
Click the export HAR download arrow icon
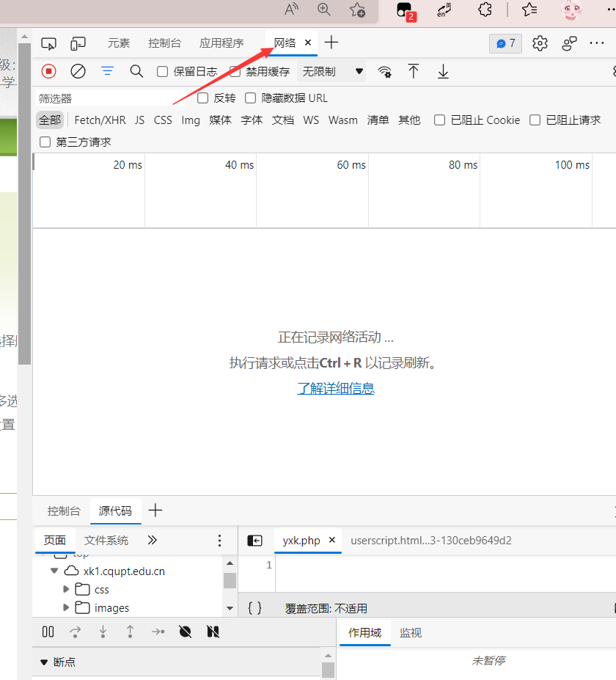pos(443,71)
